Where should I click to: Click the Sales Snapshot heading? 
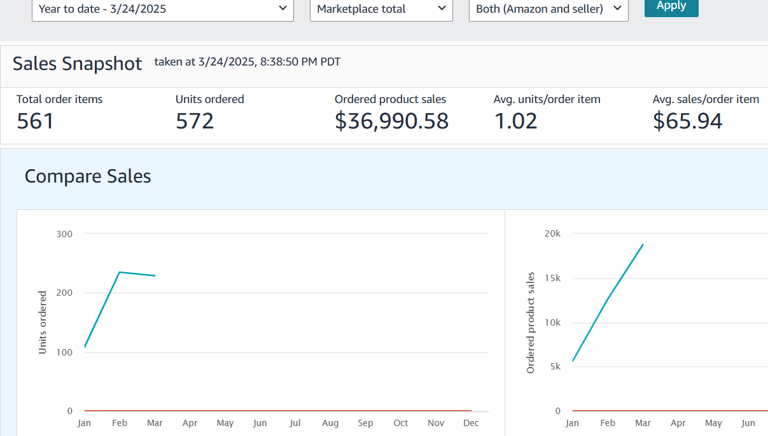[x=77, y=64]
